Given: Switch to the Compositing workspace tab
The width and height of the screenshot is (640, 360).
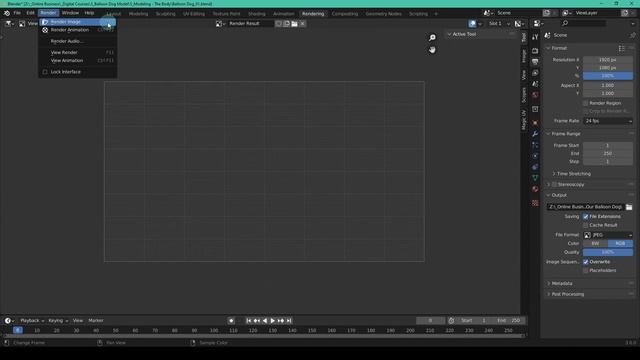Looking at the screenshot, I should (344, 14).
